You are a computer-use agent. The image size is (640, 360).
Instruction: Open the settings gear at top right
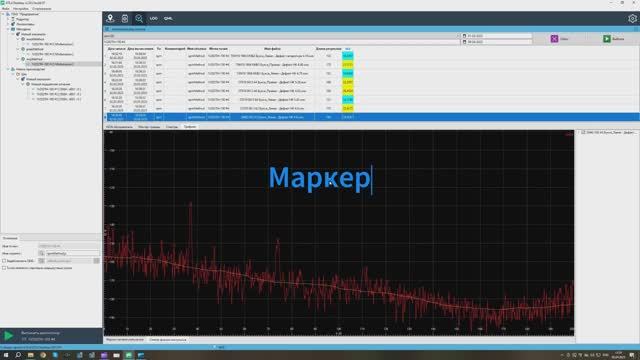click(632, 18)
